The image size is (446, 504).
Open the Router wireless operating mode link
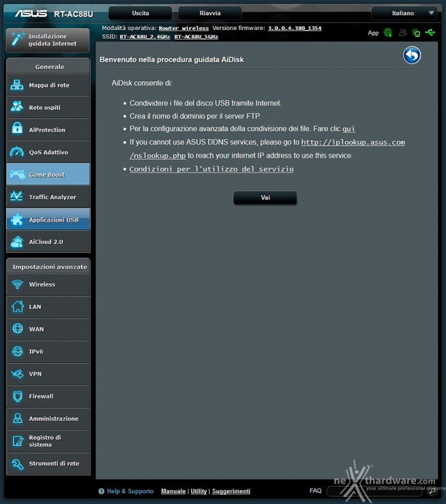click(x=183, y=28)
